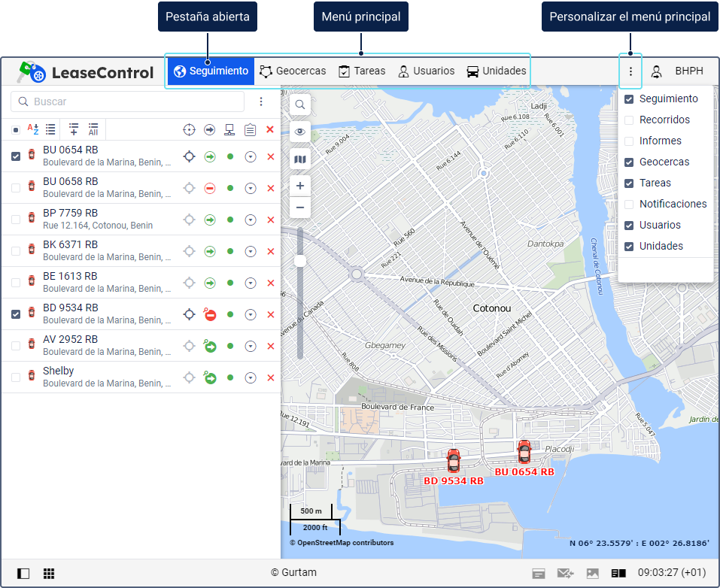Enable the Recorridos checkbox
The height and width of the screenshot is (588, 720).
(629, 120)
